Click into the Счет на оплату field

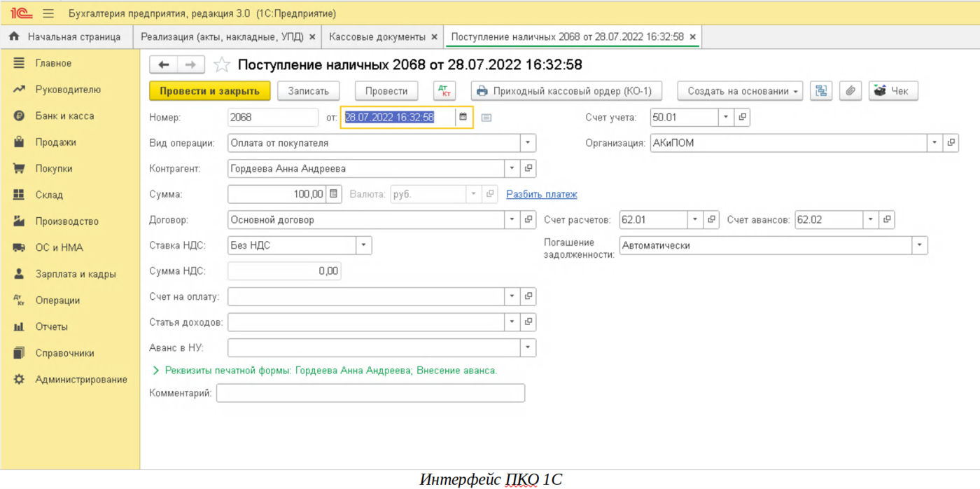366,296
